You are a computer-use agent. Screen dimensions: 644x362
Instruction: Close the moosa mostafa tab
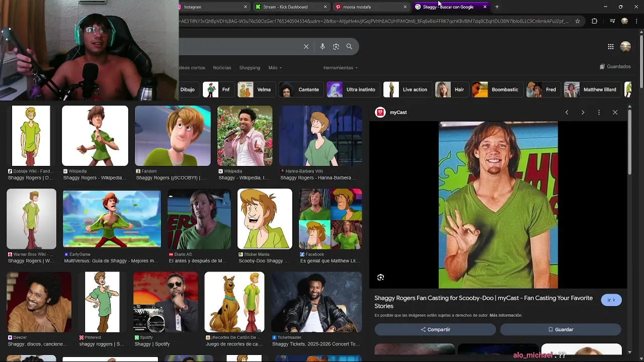tap(405, 7)
